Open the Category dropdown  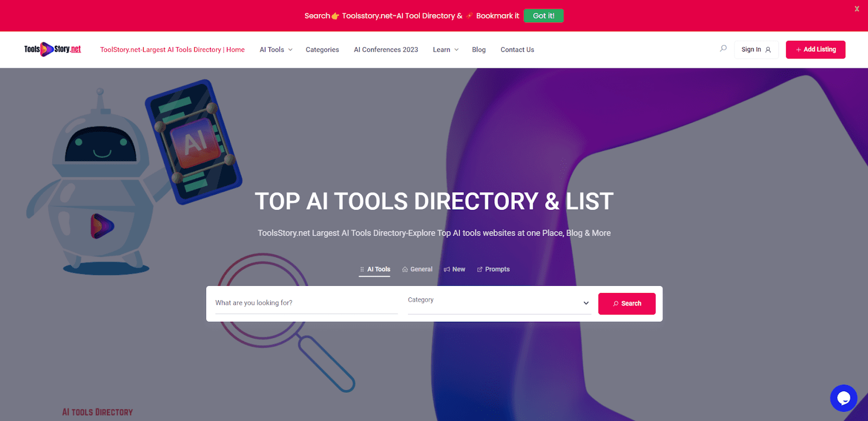pos(499,303)
